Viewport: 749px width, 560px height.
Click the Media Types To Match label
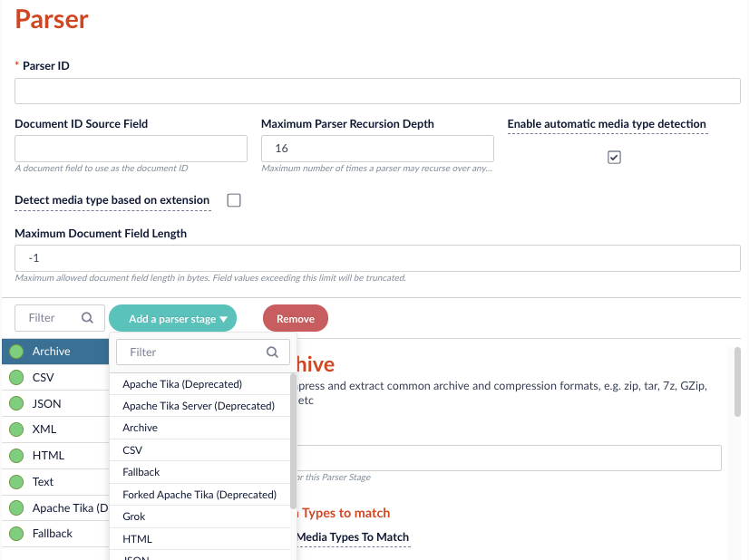click(x=353, y=537)
